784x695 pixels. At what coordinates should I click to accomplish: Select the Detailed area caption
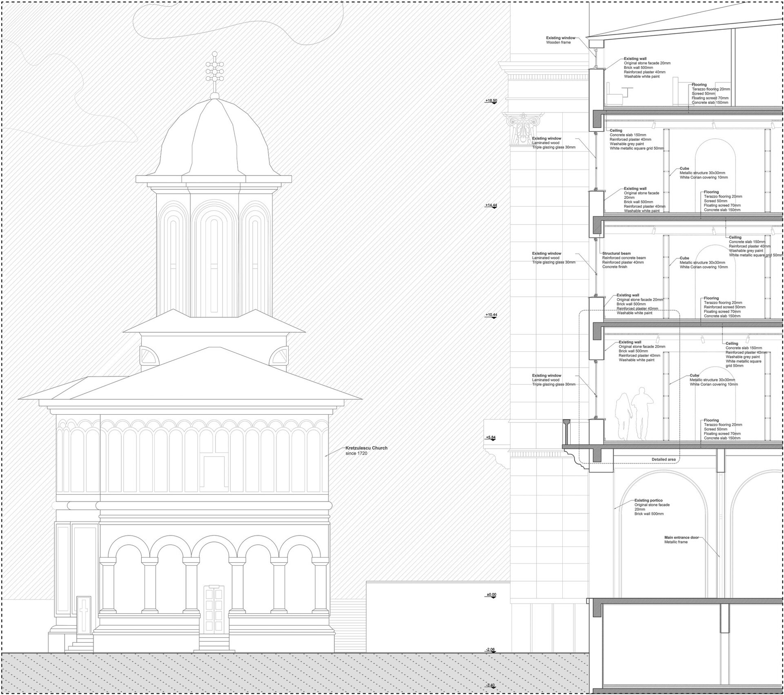point(663,460)
